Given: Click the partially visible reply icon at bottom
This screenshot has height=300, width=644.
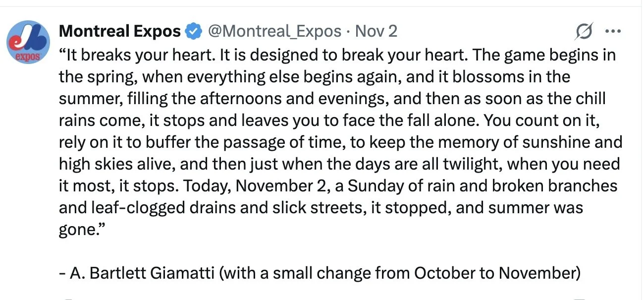Looking at the screenshot, I should [x=69, y=298].
